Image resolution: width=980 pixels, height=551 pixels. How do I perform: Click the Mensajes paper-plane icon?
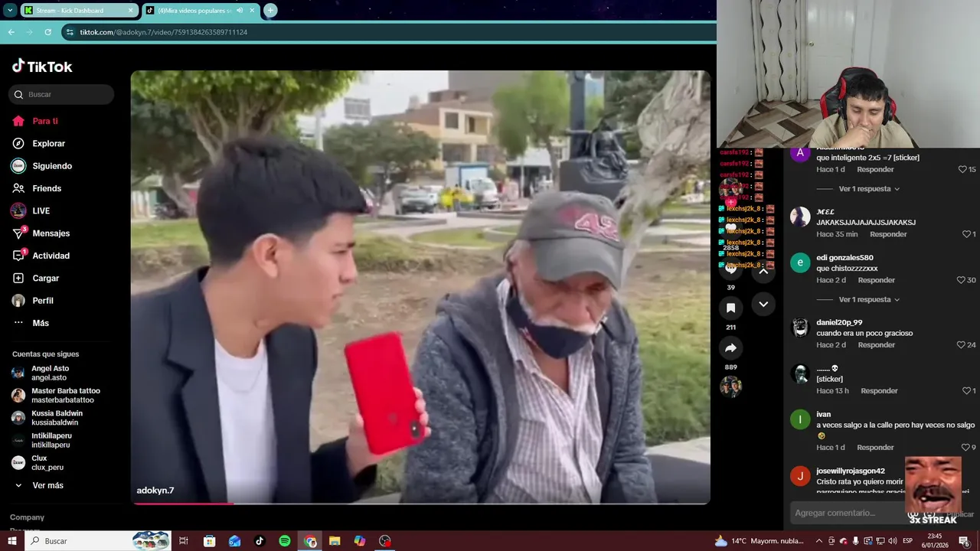(x=18, y=233)
